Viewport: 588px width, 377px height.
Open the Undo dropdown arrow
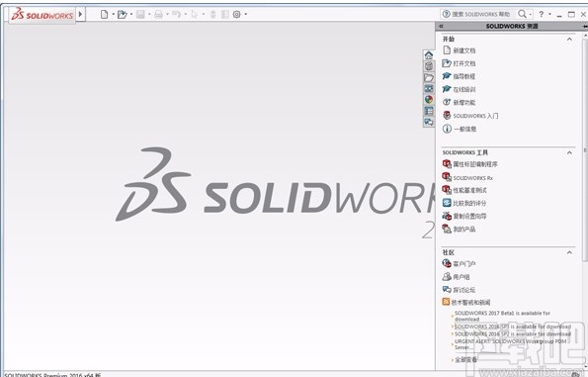click(185, 14)
